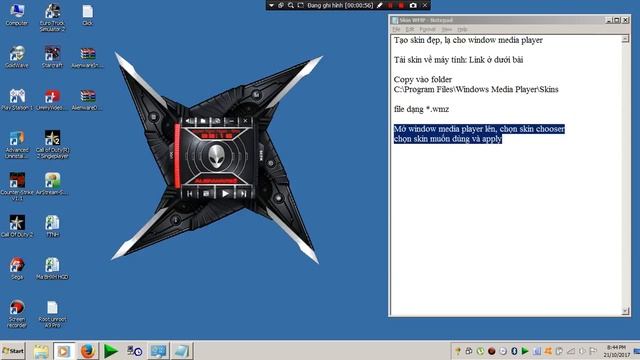Stop recording with red stop button

click(x=401, y=5)
